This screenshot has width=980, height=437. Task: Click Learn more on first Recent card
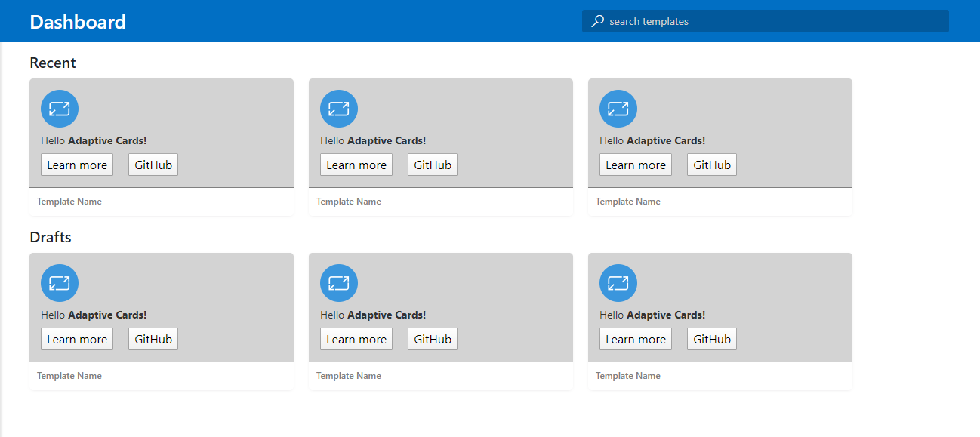(x=77, y=165)
